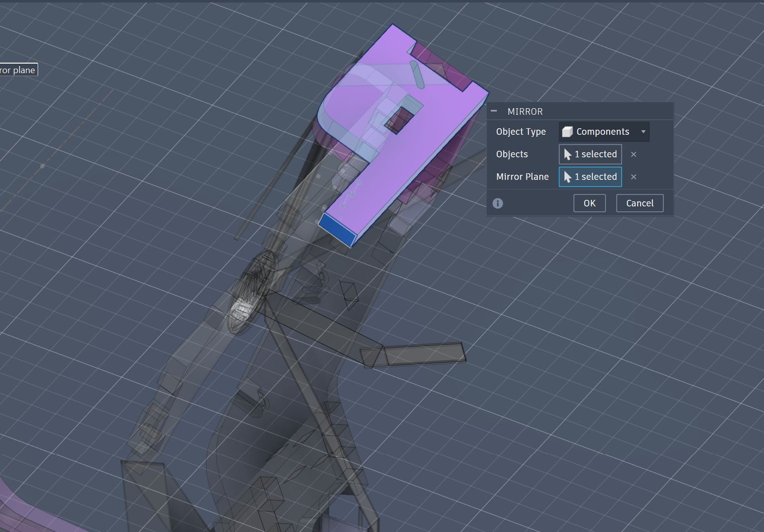Open the Object Type dropdown
Screen dimensions: 764x532
(604, 132)
